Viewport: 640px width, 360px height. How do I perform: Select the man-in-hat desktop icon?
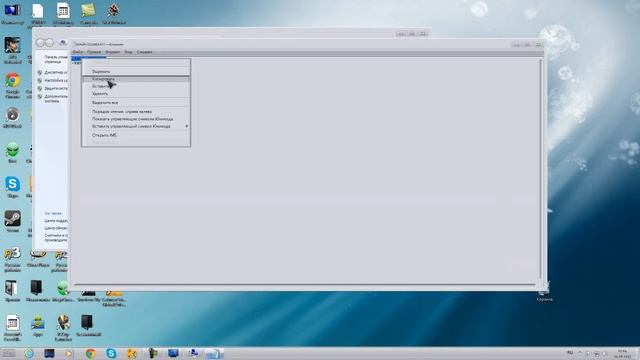click(13, 50)
